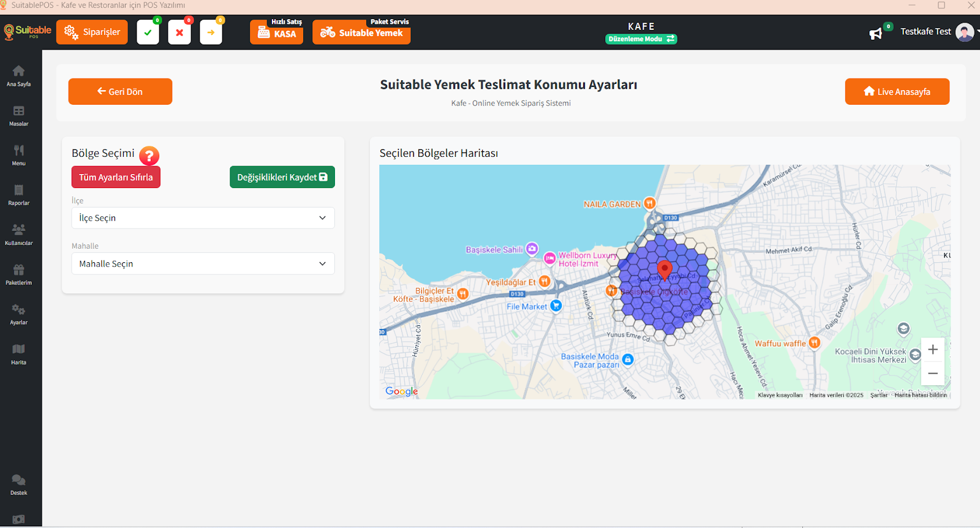Open the Siparişler menu button
This screenshot has width=980, height=528.
coord(92,32)
